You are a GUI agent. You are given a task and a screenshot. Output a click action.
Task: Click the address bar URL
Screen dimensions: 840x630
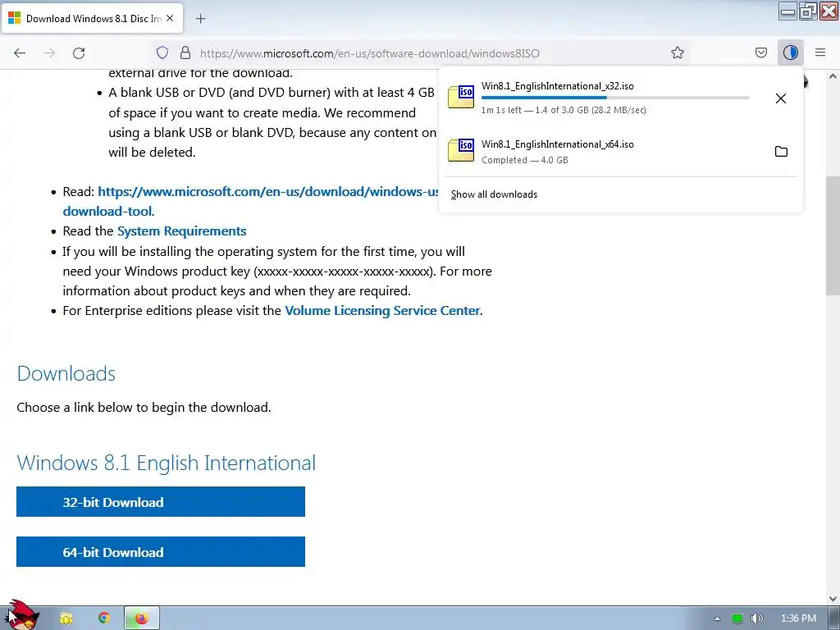coord(370,53)
